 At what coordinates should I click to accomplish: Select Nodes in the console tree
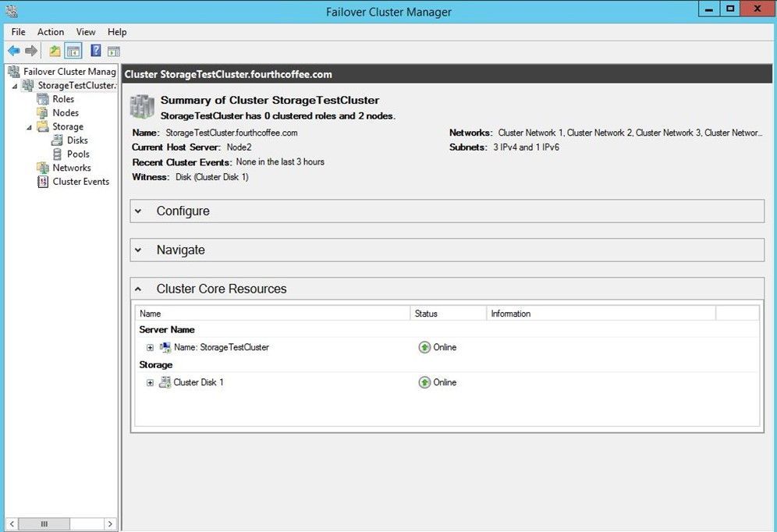(66, 113)
